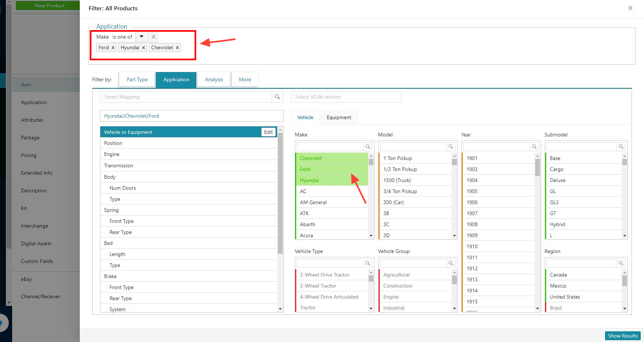This screenshot has height=342, width=644.
Task: Select 2-Wheel Drive Tractor vehicle type
Action: [331, 275]
